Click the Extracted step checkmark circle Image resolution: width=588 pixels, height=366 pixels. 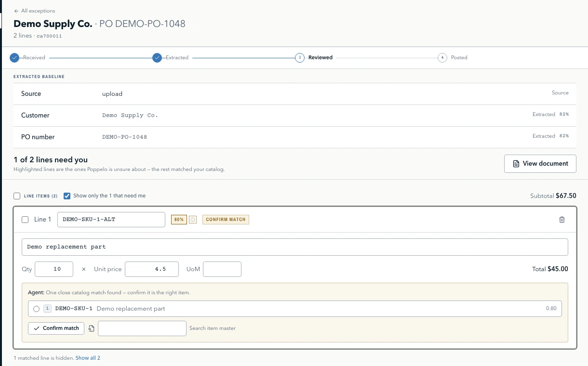(x=157, y=58)
